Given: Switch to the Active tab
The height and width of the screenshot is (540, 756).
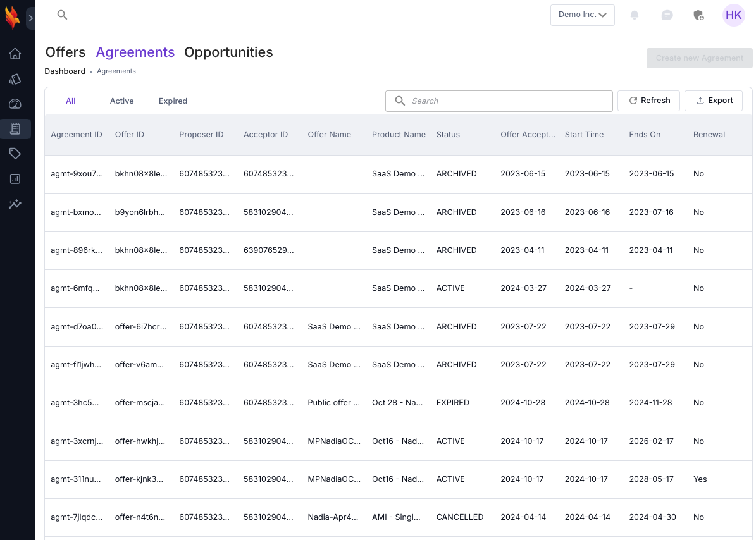Looking at the screenshot, I should [121, 101].
